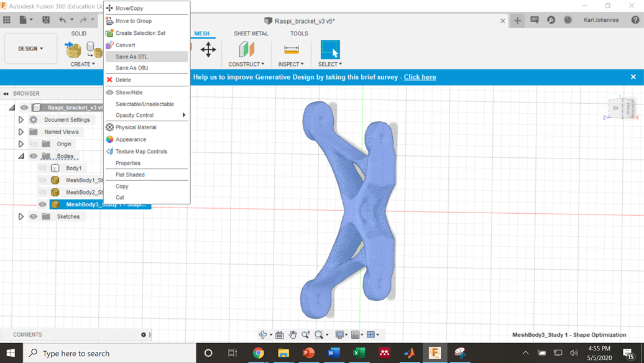Launch PowerPoint from the taskbar
This screenshot has height=363, width=644.
click(x=308, y=352)
